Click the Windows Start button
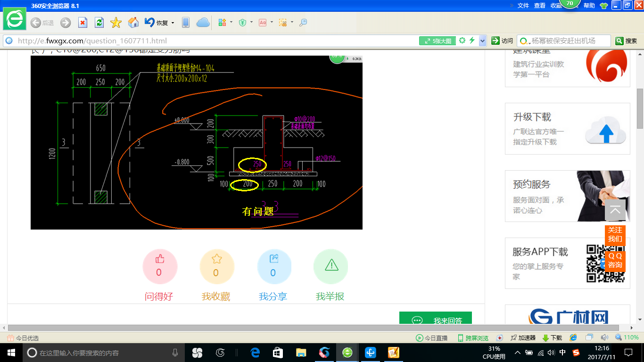The image size is (644, 362). pos(11,353)
